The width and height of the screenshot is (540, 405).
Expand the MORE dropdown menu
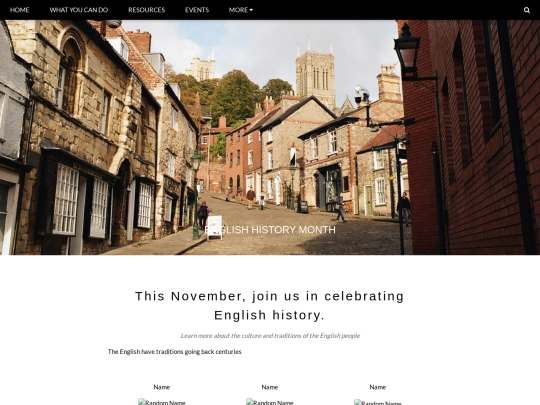pyautogui.click(x=241, y=10)
